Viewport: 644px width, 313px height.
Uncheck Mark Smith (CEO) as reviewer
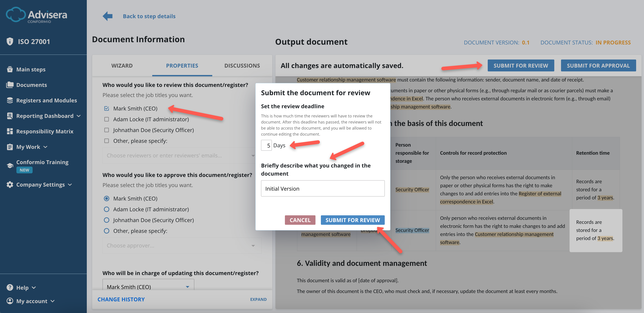(x=107, y=108)
